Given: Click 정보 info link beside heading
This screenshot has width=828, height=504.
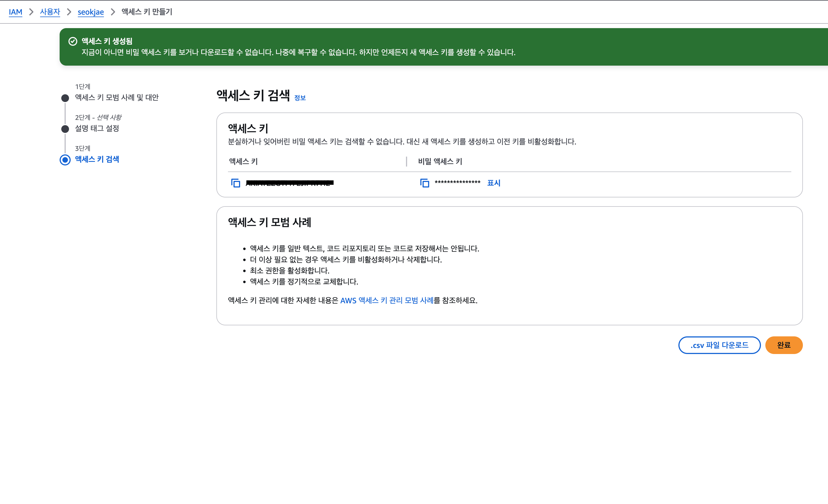Looking at the screenshot, I should [300, 98].
